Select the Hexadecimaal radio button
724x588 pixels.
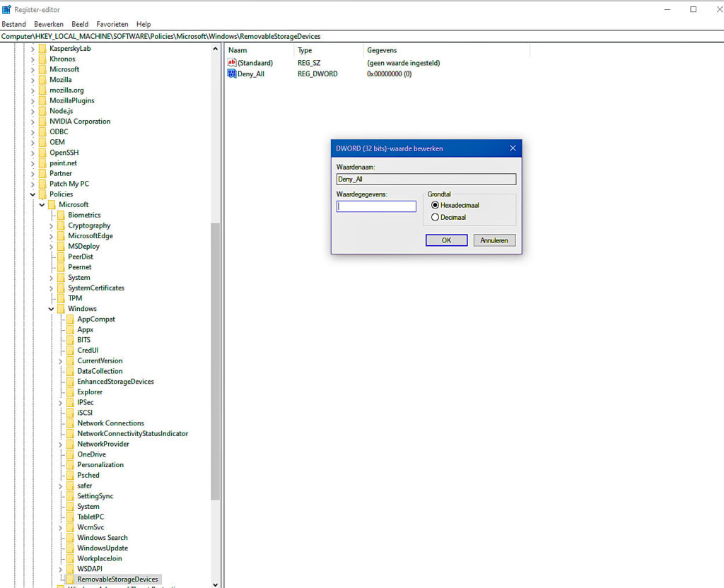click(435, 205)
